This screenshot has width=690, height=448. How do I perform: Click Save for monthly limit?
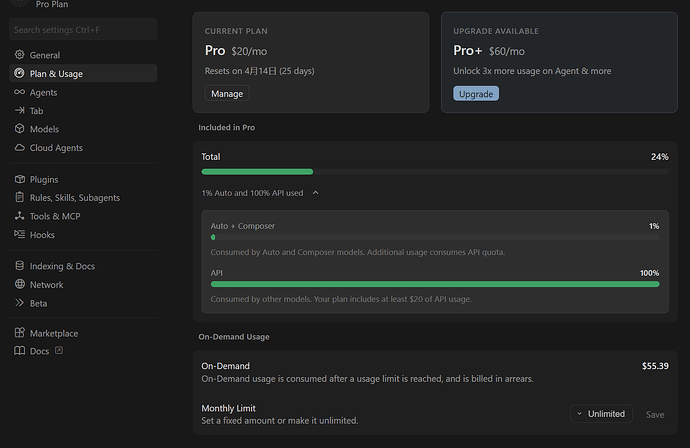point(655,415)
